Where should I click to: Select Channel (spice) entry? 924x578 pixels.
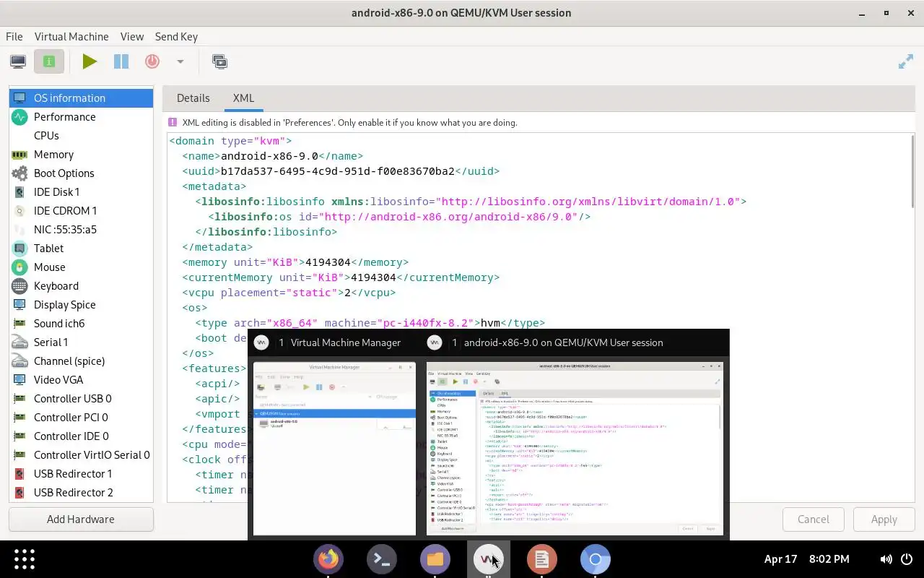[x=81, y=361]
